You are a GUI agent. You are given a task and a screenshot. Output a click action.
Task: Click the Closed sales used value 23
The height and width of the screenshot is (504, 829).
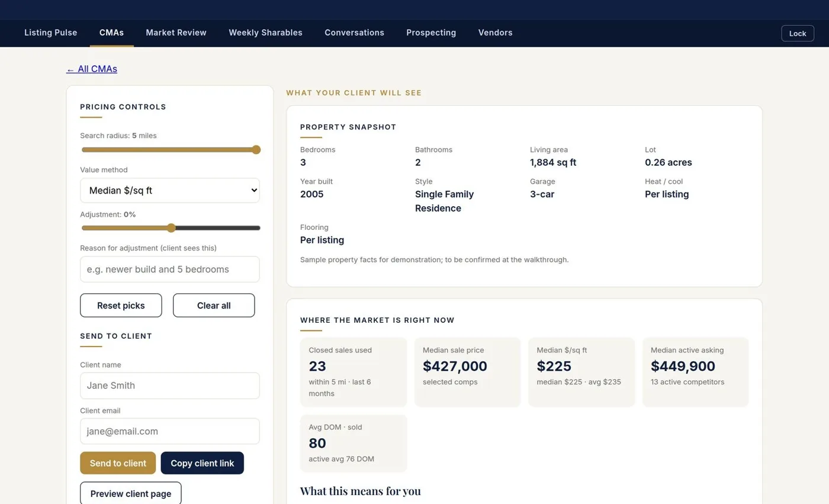317,366
